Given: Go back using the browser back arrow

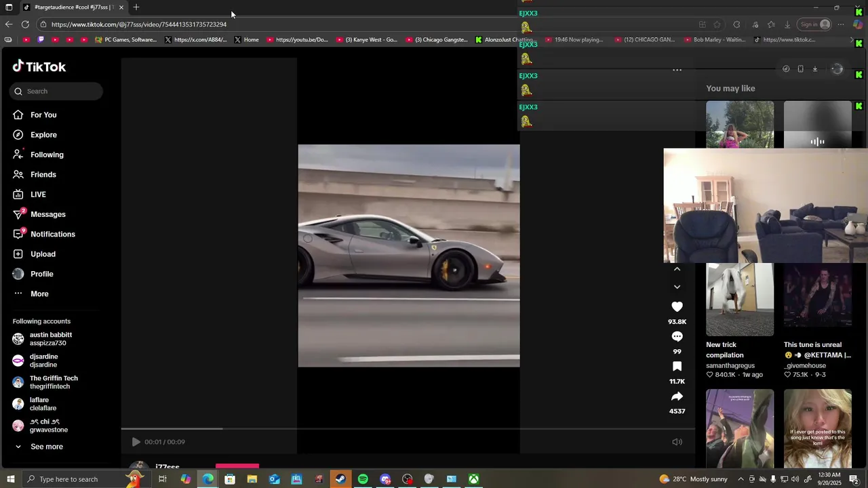Looking at the screenshot, I should tap(9, 24).
